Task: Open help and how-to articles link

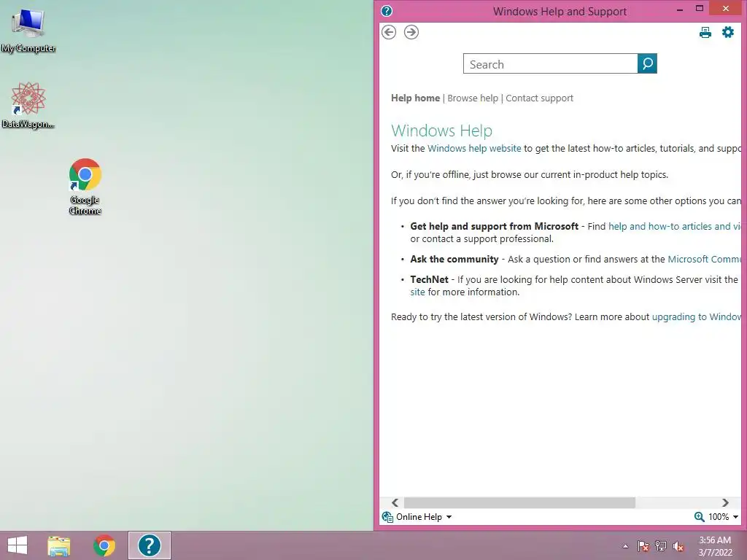Action: click(x=675, y=227)
